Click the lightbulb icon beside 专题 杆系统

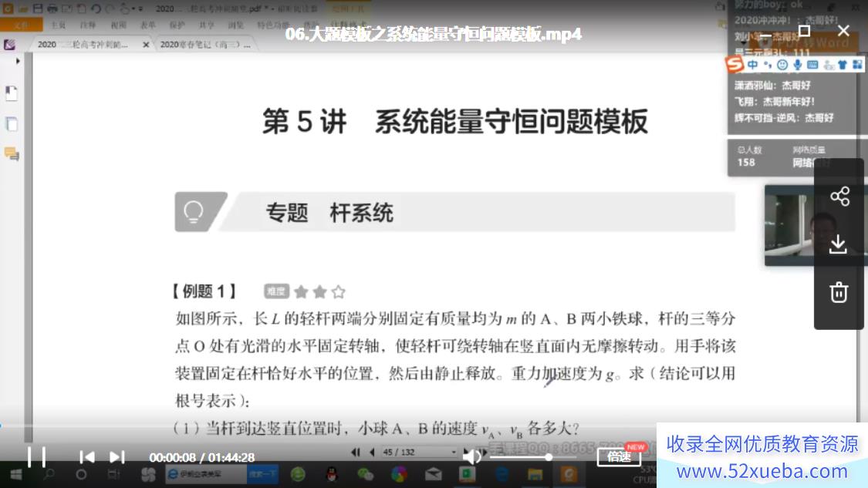(x=194, y=211)
